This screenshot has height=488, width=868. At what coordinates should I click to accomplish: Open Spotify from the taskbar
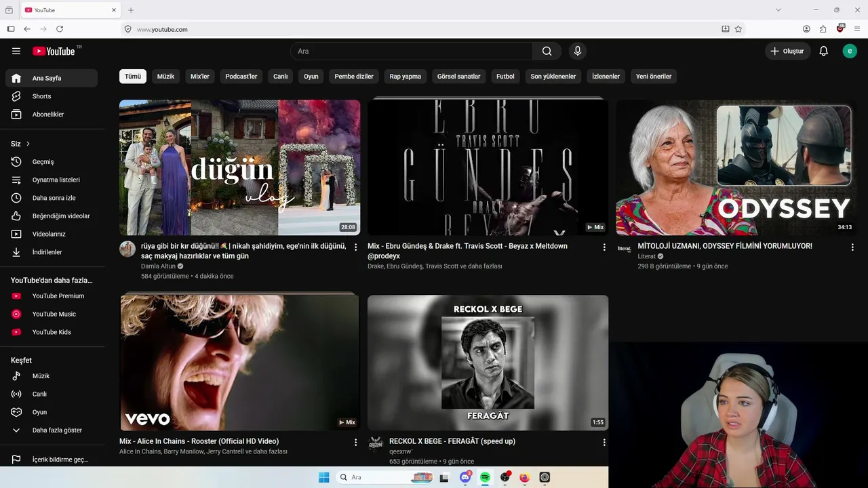click(x=486, y=477)
